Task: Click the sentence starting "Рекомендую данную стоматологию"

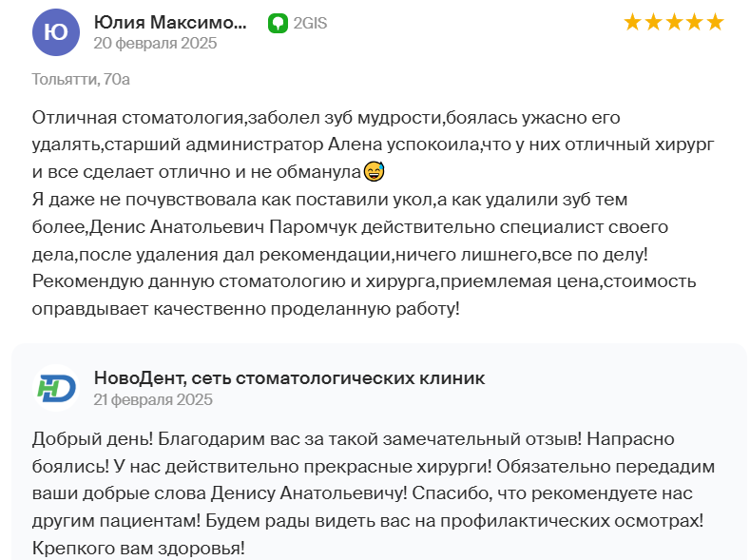Action: (x=364, y=295)
